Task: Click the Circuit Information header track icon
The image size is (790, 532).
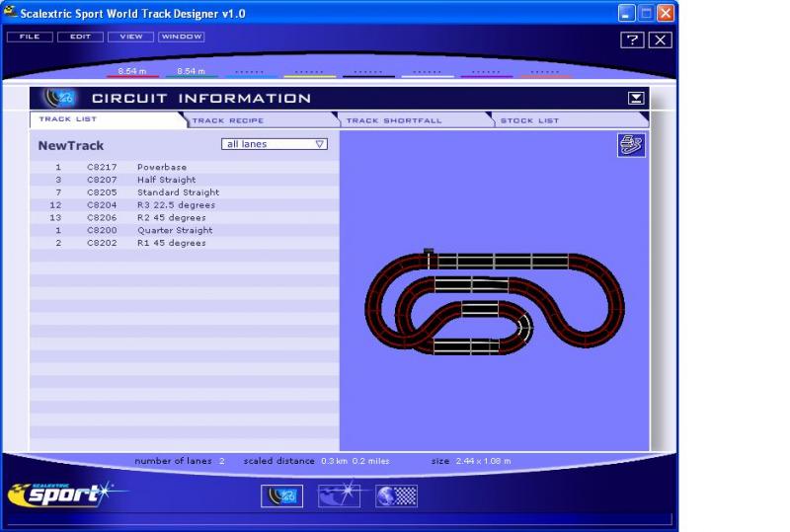Action: [x=60, y=98]
